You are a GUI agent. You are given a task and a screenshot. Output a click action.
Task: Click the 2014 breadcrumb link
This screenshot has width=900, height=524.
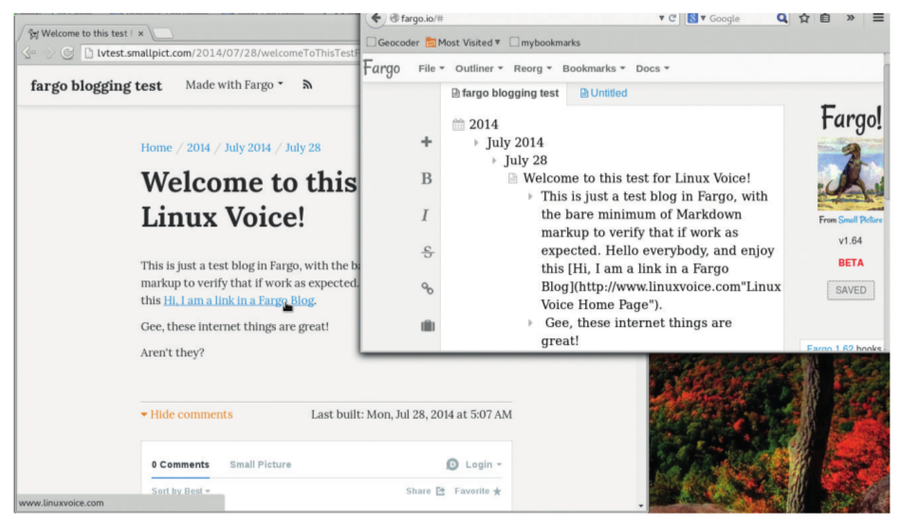(198, 148)
